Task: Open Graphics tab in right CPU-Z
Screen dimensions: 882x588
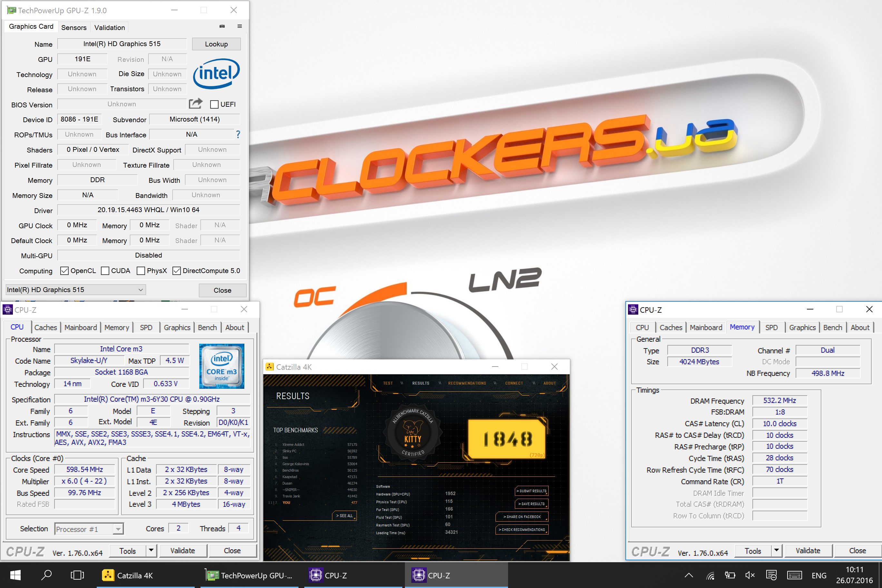Action: click(x=802, y=328)
